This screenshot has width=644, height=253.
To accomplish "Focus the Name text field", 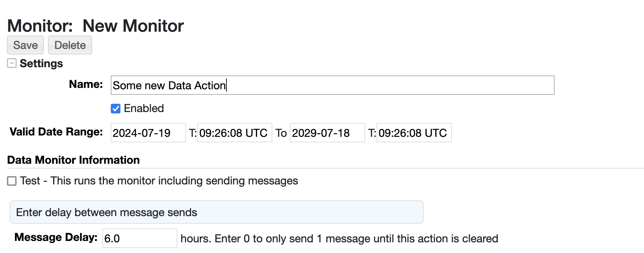I will [x=332, y=85].
